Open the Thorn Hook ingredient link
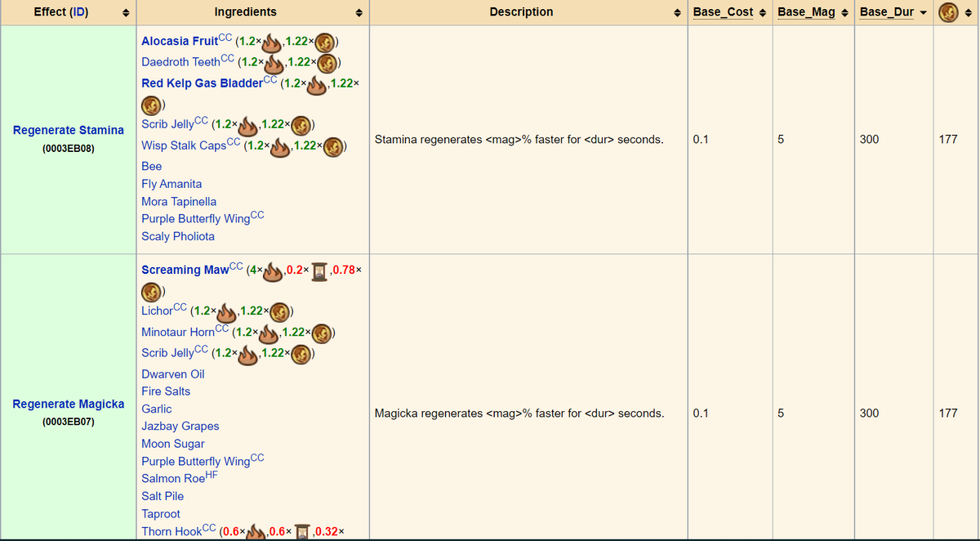This screenshot has width=980, height=541. [172, 531]
